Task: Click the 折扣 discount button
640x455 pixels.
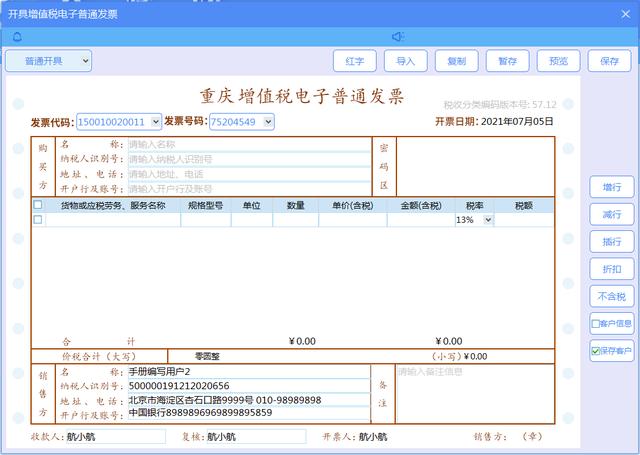Action: click(x=611, y=269)
